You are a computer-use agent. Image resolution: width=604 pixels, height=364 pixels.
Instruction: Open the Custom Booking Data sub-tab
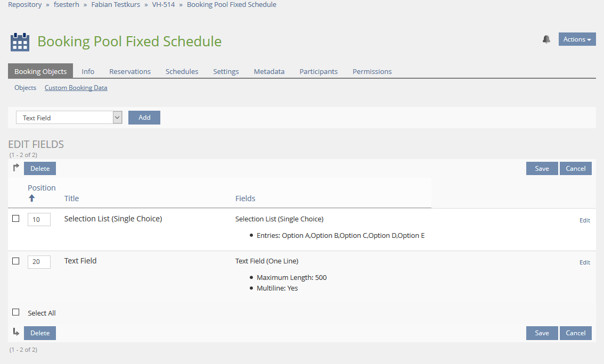point(76,87)
